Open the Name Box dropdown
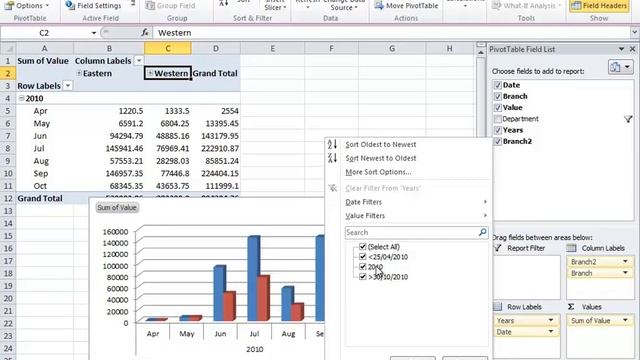 pos(93,33)
